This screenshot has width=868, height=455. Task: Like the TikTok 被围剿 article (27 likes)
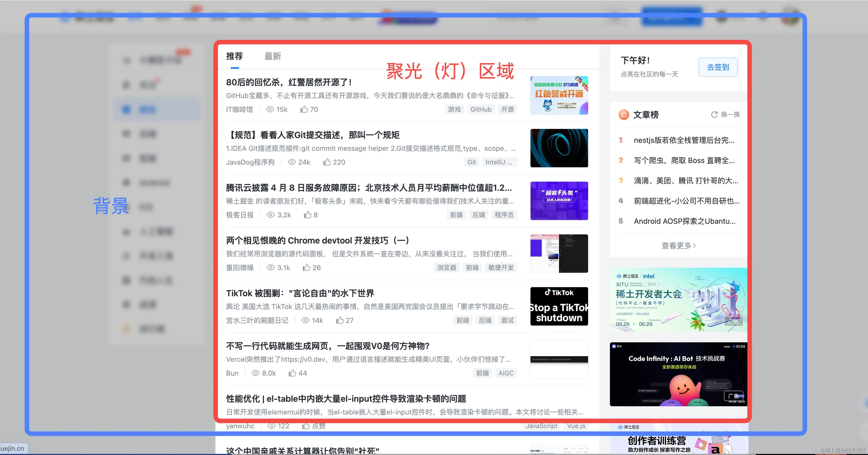[340, 320]
